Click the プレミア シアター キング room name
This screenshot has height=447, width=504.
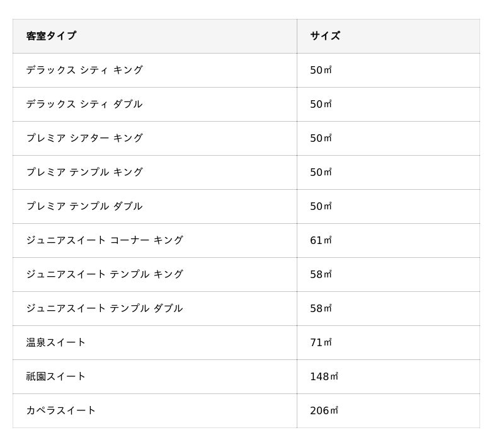pos(84,138)
